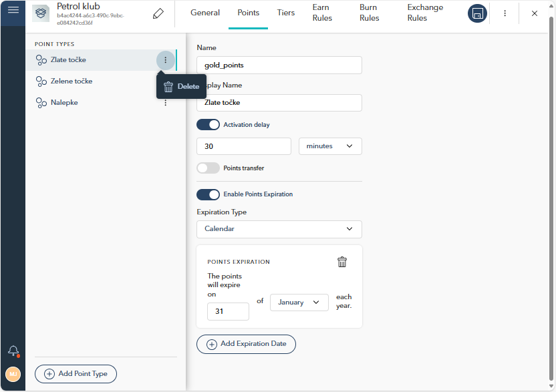
Task: Click the Petrol klub program logo icon
Action: 41,13
